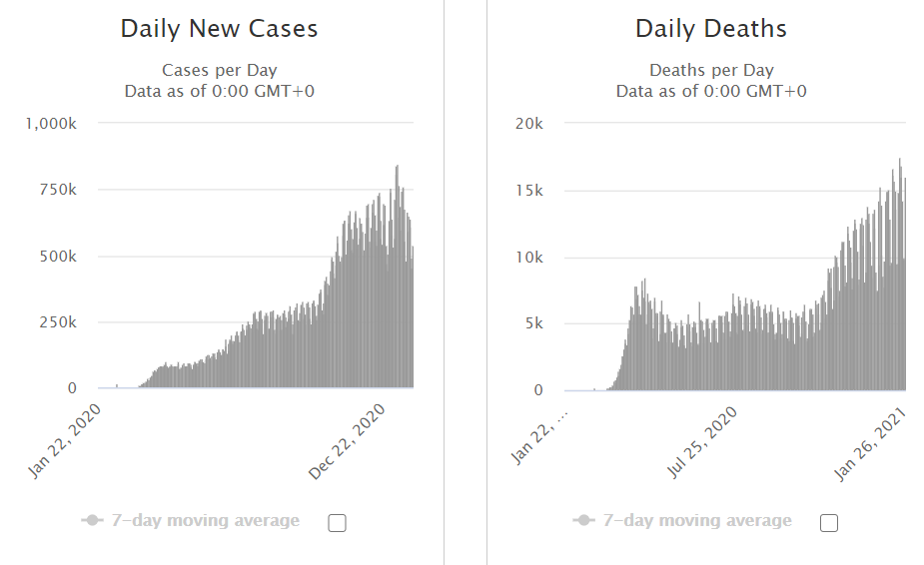The width and height of the screenshot is (924, 565).
Task: Click the 15k label on deaths axis
Action: point(528,190)
